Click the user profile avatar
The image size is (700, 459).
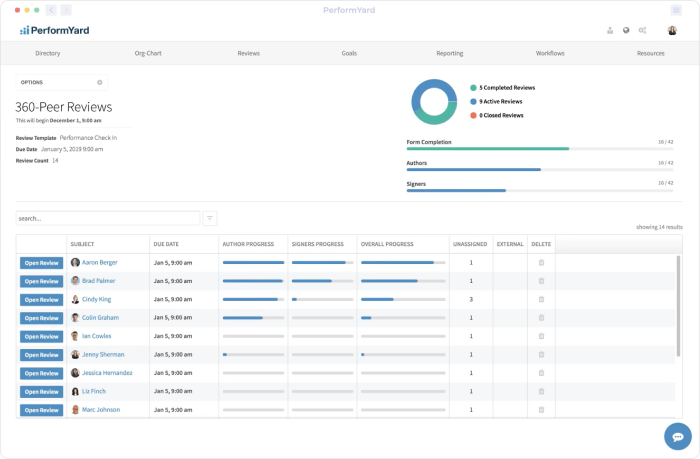672,30
